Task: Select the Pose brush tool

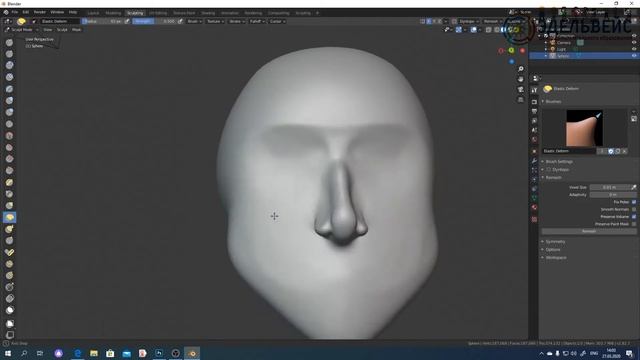Action: (9, 253)
